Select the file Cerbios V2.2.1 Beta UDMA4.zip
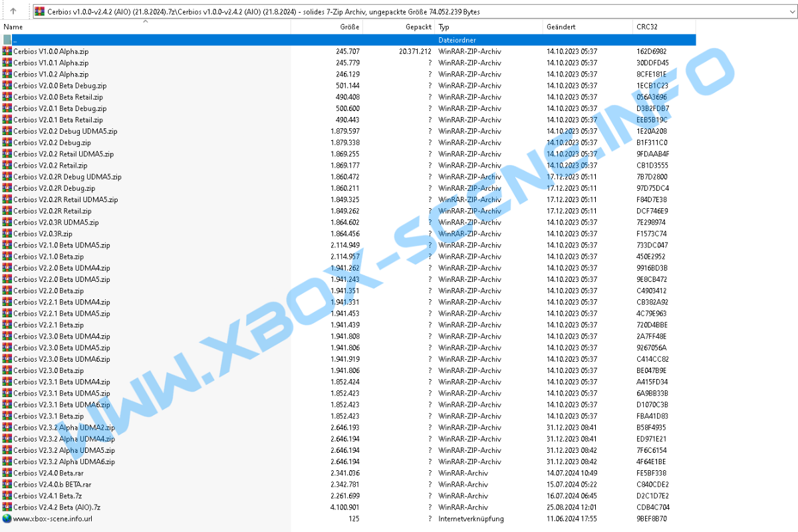 (x=61, y=302)
